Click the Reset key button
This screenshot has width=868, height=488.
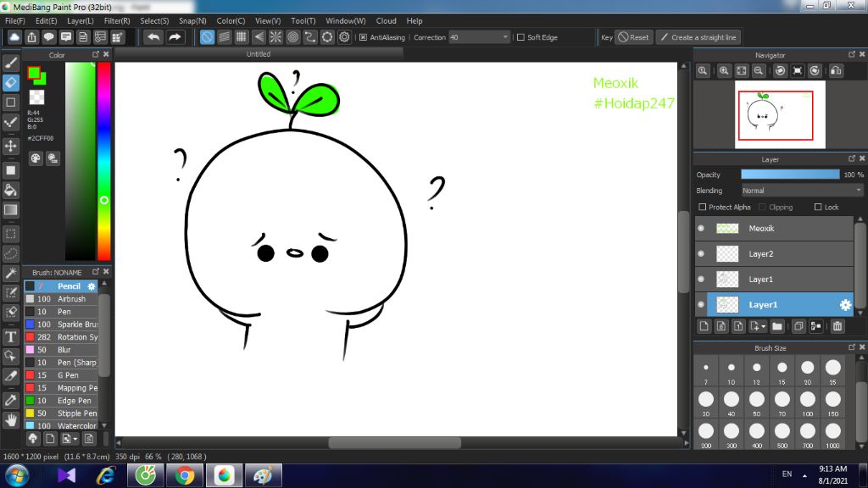pos(634,37)
